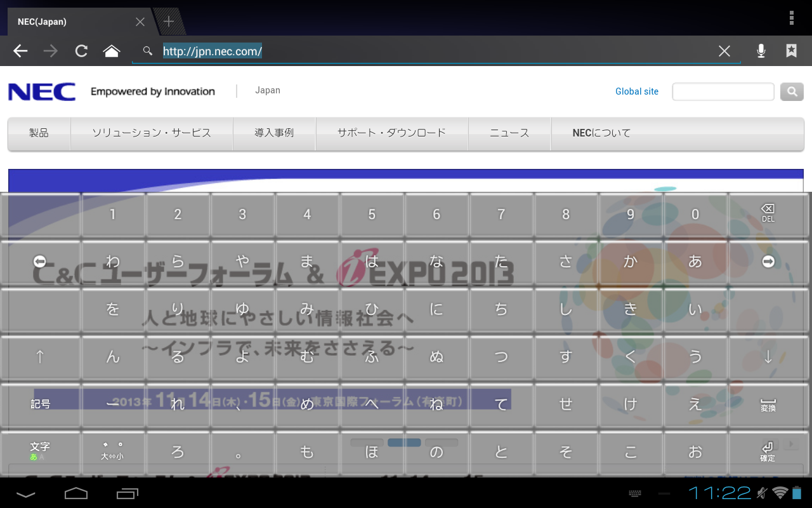The height and width of the screenshot is (508, 812).
Task: Open the サポート・ダウンロード menu
Action: tap(391, 133)
